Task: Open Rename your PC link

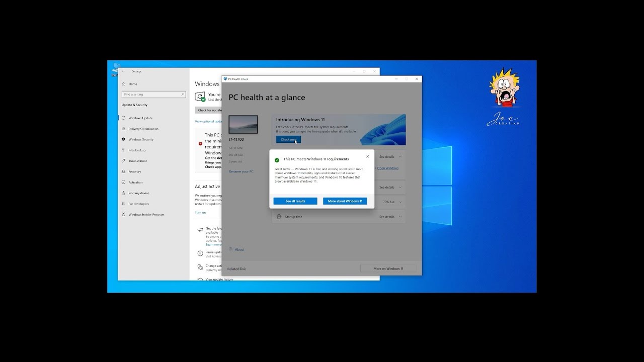Action: 241,171
